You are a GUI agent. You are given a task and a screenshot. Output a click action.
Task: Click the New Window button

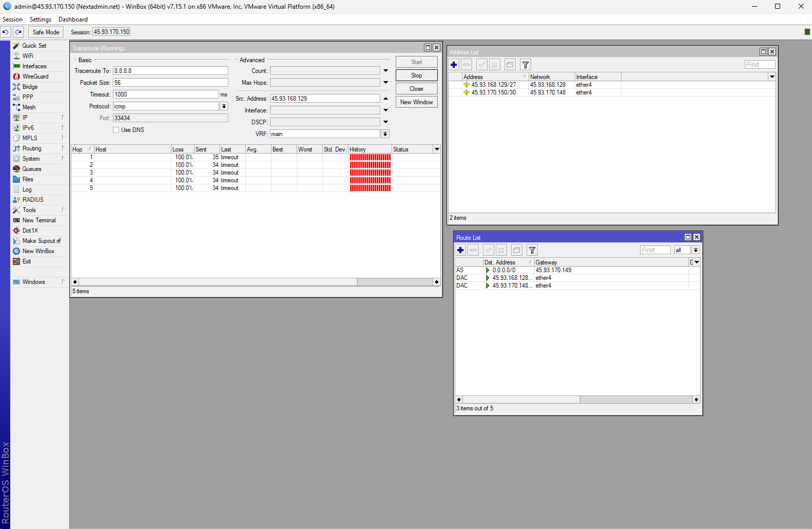point(416,102)
